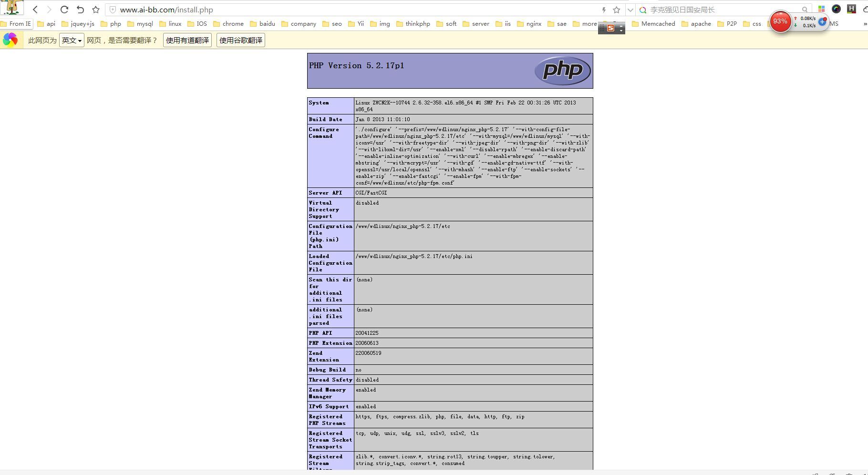Screen dimensions: 868x475
Task: Click the Debug Build row label
Action: pyautogui.click(x=327, y=370)
